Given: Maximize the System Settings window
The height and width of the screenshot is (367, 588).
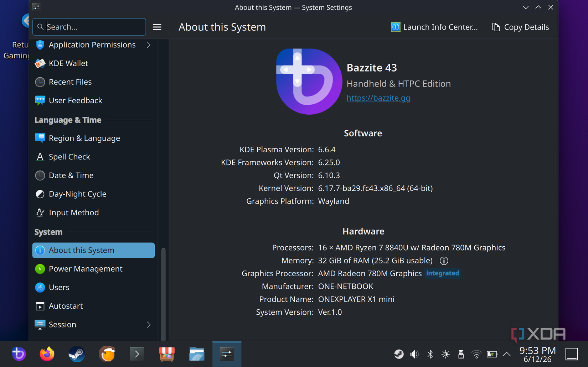Looking at the screenshot, I should pyautogui.click(x=538, y=7).
